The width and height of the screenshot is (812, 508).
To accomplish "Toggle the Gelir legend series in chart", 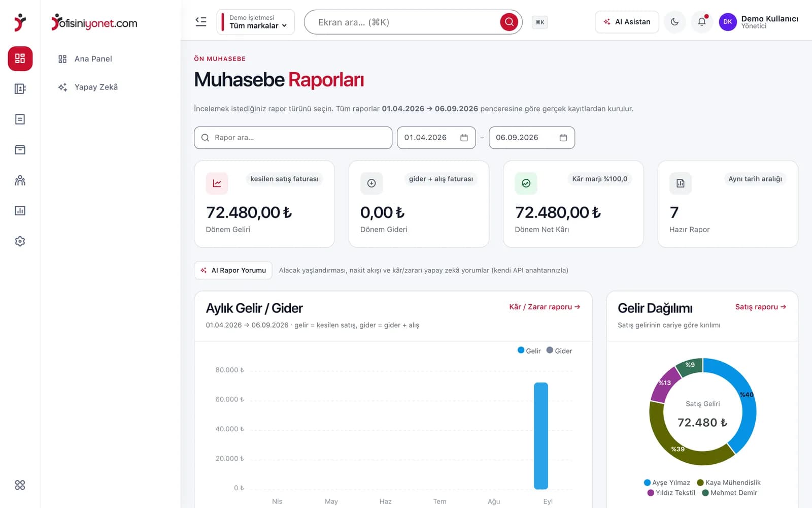I will (x=529, y=351).
